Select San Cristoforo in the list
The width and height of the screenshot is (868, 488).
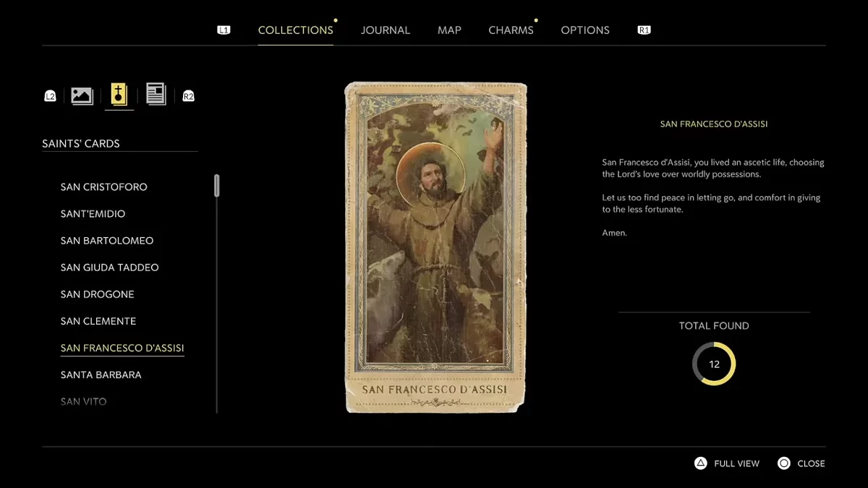click(103, 187)
